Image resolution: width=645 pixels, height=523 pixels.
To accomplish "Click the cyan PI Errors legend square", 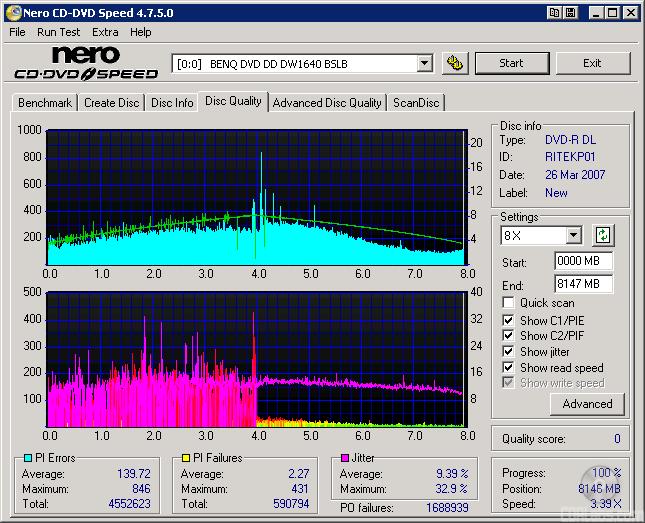I will click(27, 459).
